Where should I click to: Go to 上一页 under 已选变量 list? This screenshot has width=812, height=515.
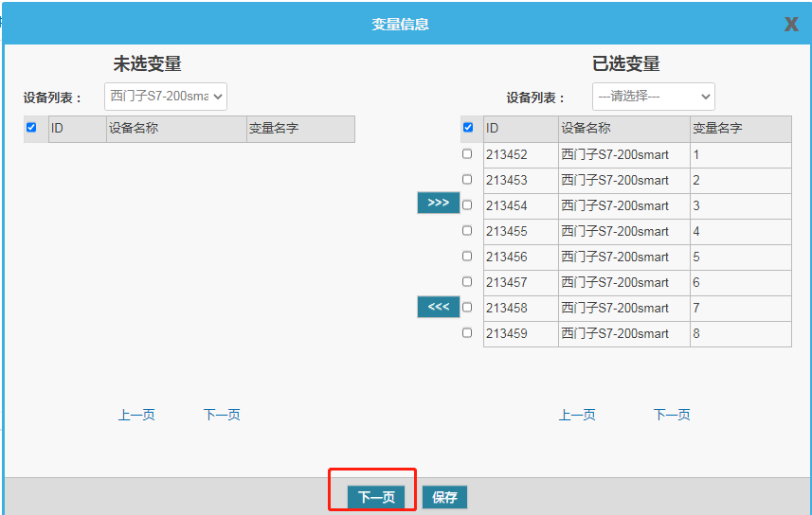[577, 415]
